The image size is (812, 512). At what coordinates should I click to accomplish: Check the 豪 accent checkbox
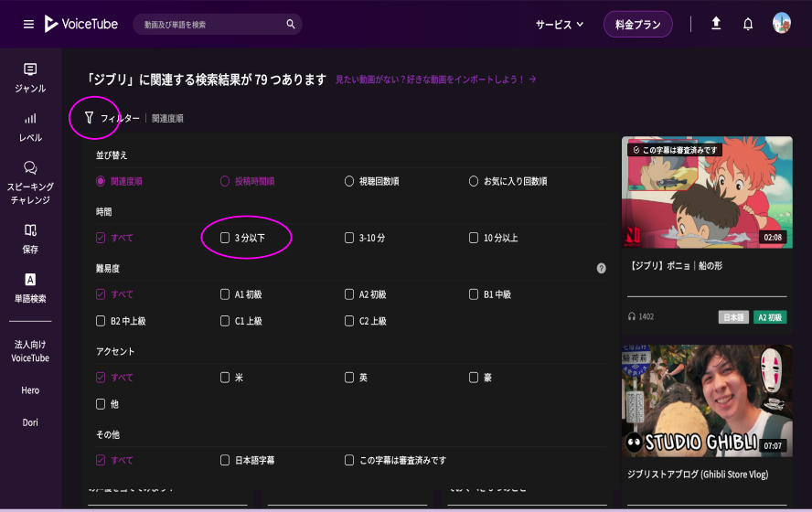point(474,378)
